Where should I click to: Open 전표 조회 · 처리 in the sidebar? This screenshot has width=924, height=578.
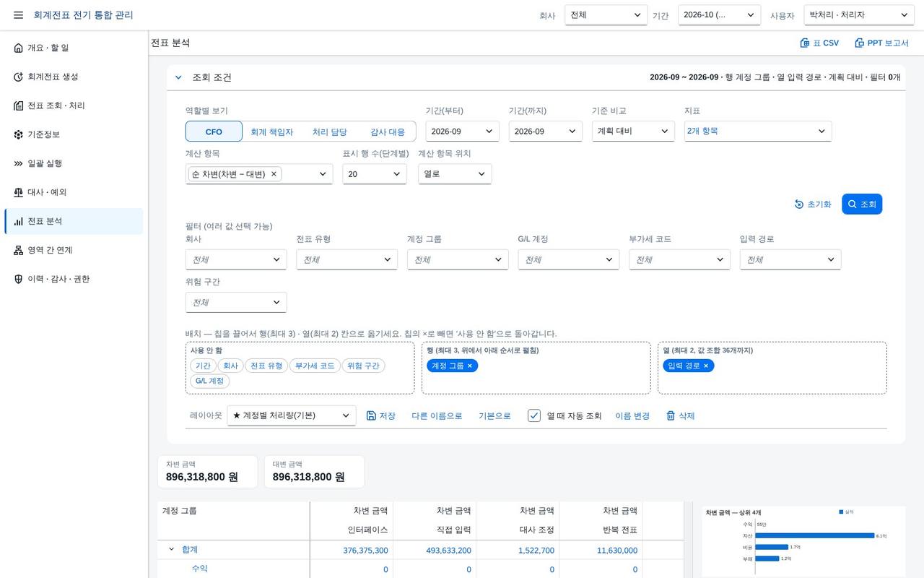coord(74,105)
